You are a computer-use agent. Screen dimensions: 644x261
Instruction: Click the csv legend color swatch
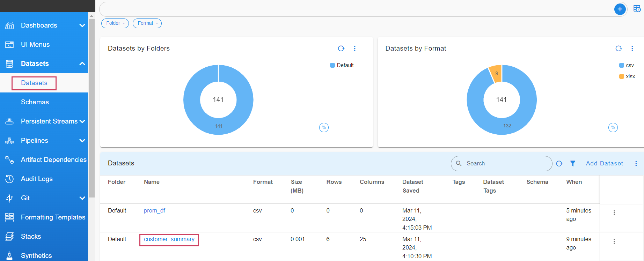pyautogui.click(x=621, y=65)
